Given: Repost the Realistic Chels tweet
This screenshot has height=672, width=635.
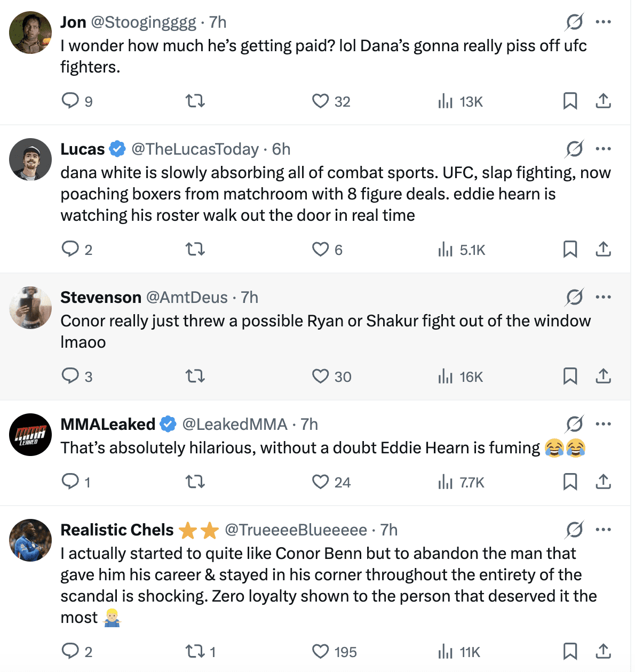Looking at the screenshot, I should click(195, 651).
